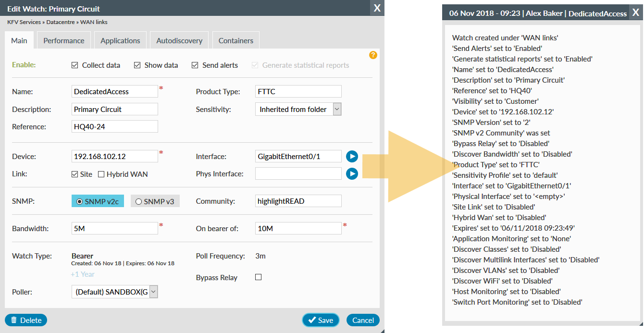
Task: Select the SNMP v3 radio button
Action: coord(137,201)
